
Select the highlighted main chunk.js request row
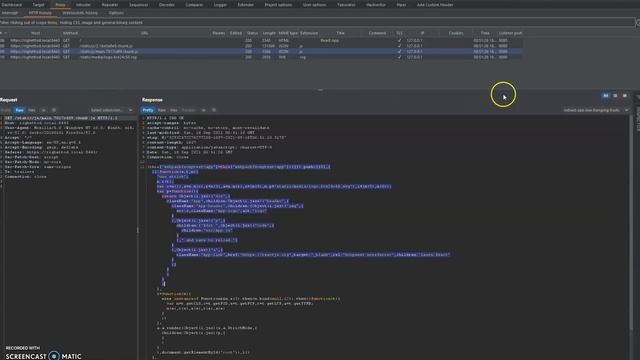[x=261, y=52]
